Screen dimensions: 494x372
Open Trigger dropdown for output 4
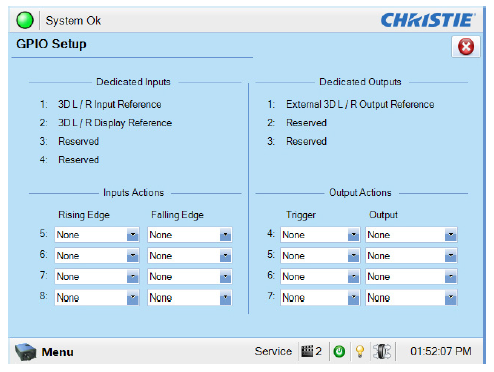[x=320, y=235]
